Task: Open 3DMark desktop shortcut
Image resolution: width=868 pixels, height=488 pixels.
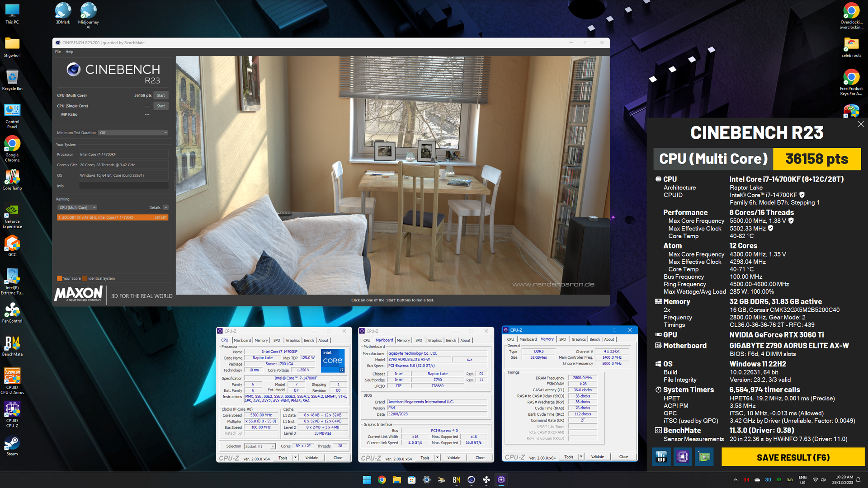Action: pyautogui.click(x=63, y=14)
